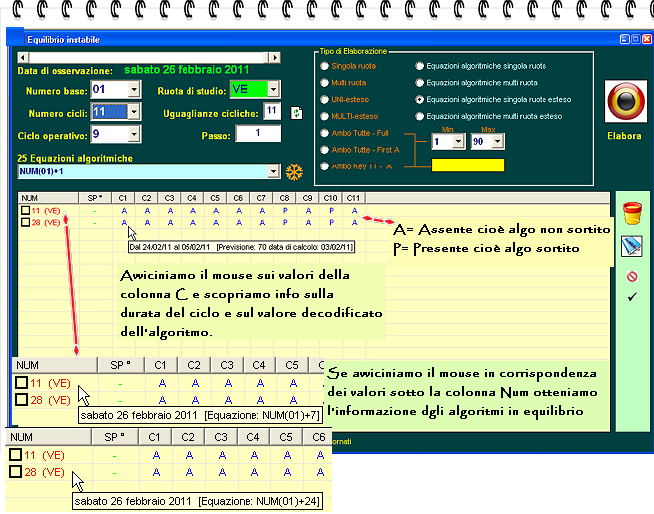Click the trash bin icon in right panel

pyautogui.click(x=630, y=212)
